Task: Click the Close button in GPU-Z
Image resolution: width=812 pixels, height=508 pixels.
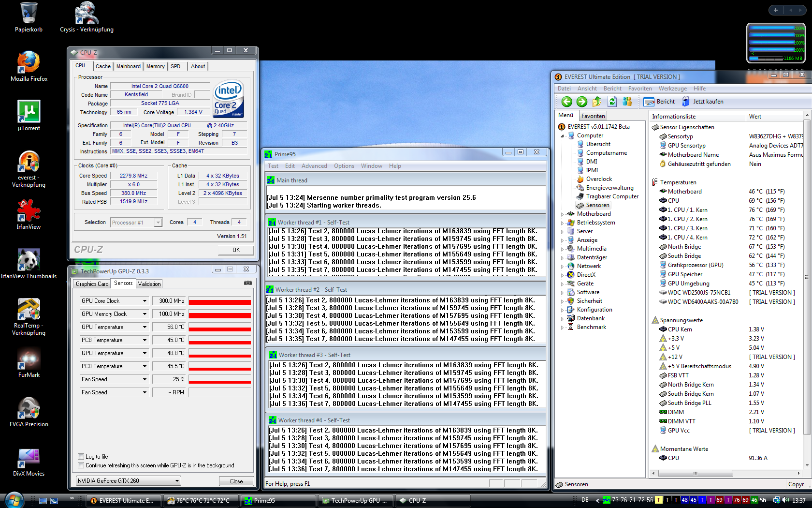Action: point(236,481)
